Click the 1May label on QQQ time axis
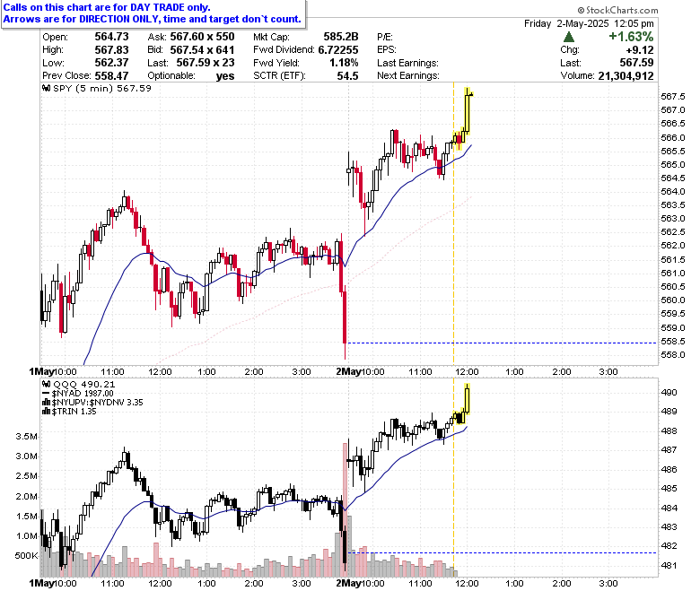The image size is (700, 591). pos(41,583)
